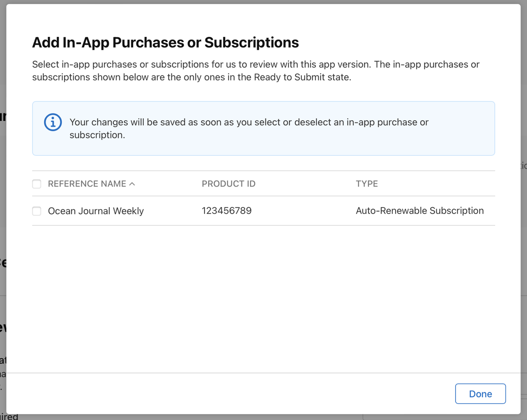Click the TYPE column header
The width and height of the screenshot is (527, 420).
click(x=367, y=183)
